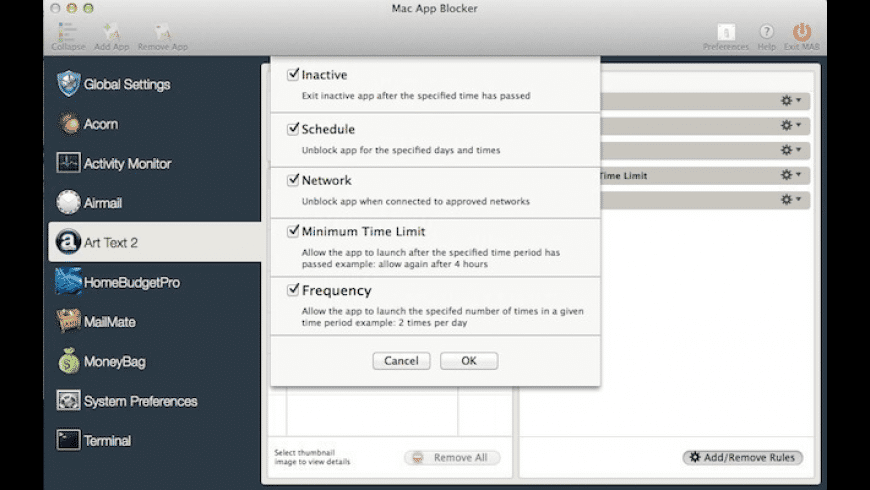Click the Add App toolbar icon
870x490 pixels.
pyautogui.click(x=112, y=32)
